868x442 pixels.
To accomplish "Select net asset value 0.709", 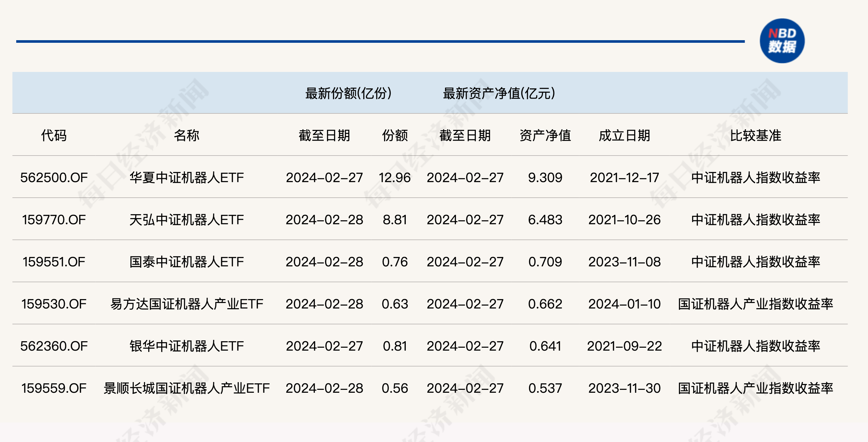I will [545, 262].
